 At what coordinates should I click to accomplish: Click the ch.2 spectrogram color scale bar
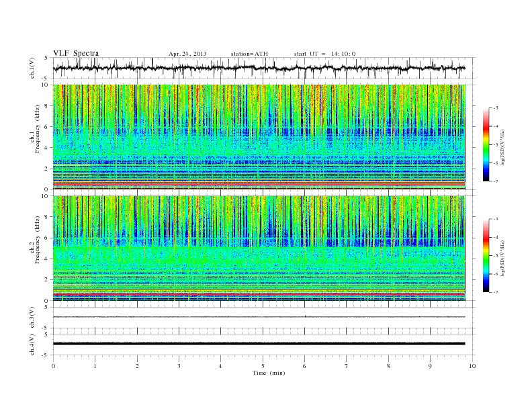[486, 255]
